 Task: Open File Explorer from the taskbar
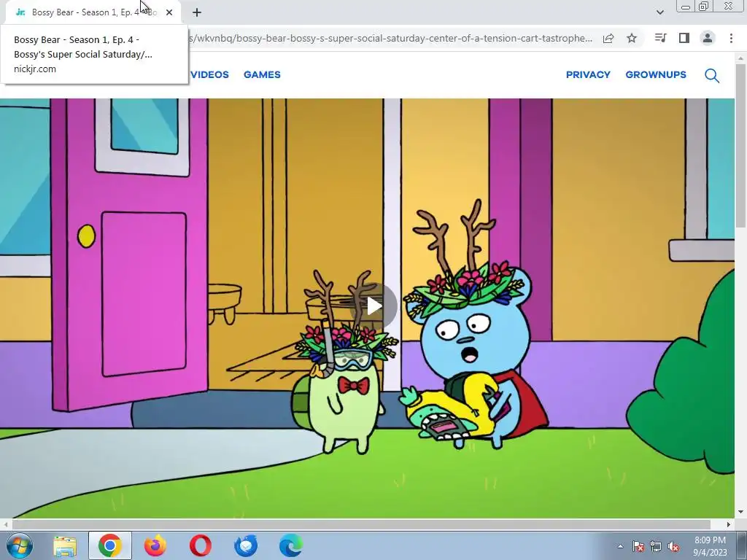[65, 545]
